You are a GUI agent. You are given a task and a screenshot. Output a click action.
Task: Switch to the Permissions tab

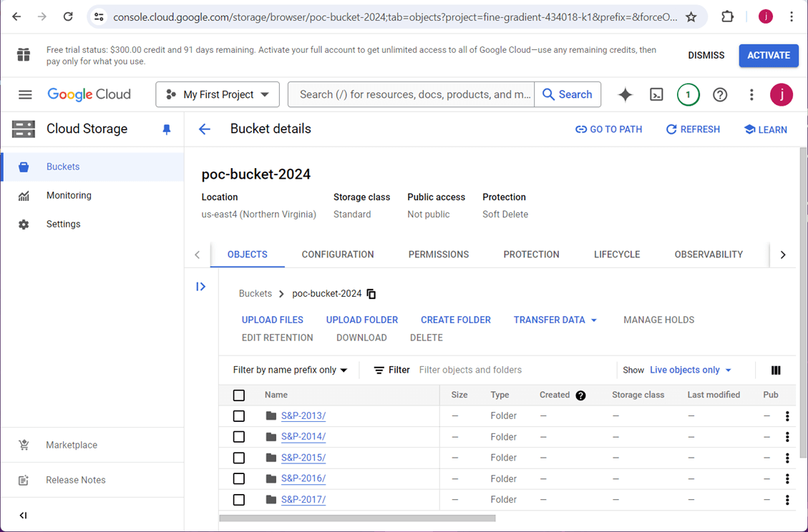pos(439,255)
